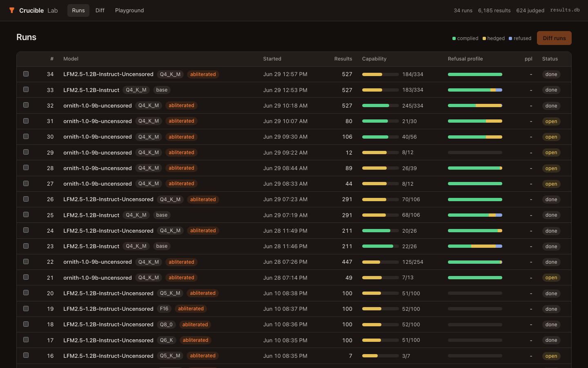This screenshot has width=588, height=368.
Task: Click the Diff runs button
Action: [554, 38]
